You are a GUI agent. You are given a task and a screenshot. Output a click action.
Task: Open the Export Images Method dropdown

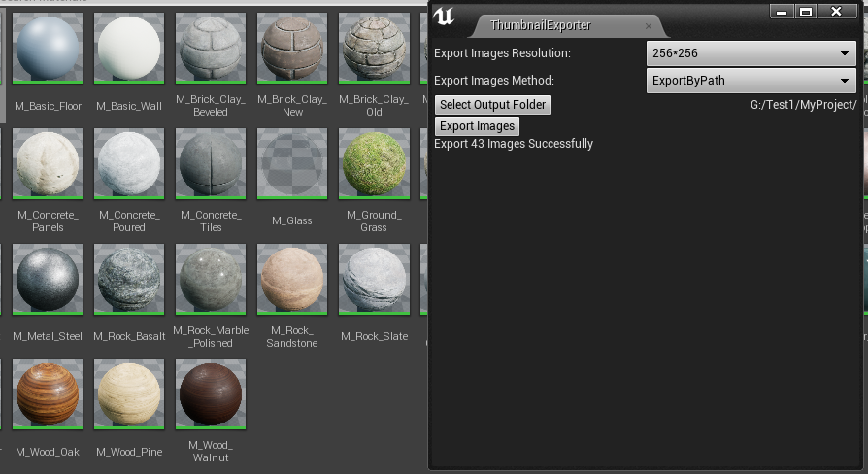pyautogui.click(x=751, y=81)
